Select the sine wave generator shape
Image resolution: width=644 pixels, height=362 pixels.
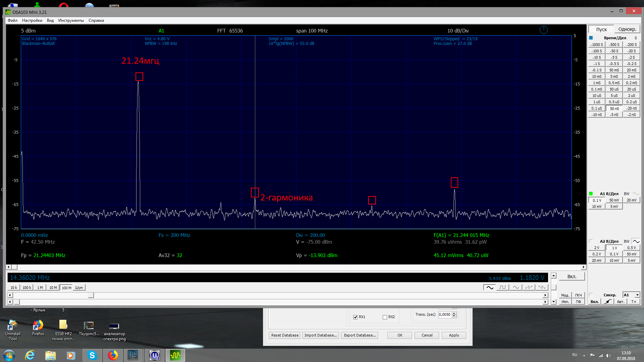tap(490, 288)
